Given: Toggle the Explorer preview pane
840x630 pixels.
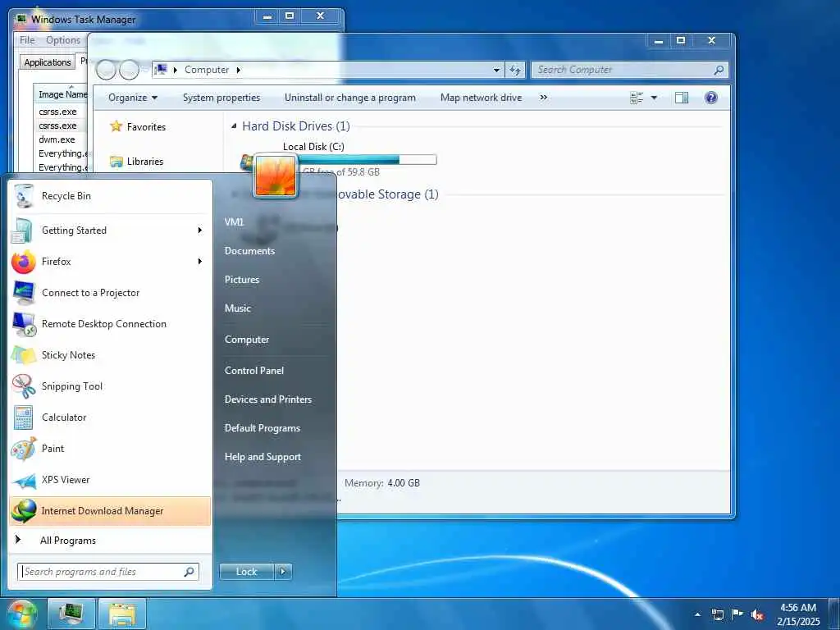Looking at the screenshot, I should coord(682,98).
